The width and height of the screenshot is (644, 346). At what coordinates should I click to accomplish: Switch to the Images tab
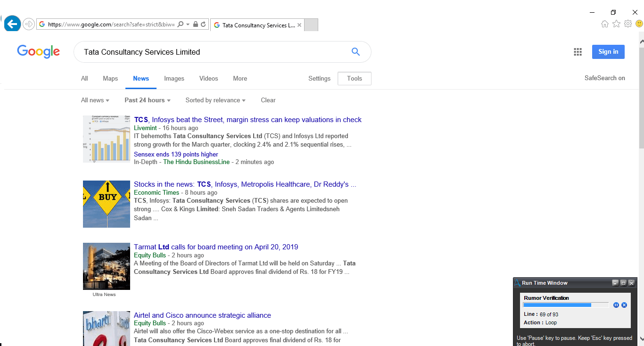(x=174, y=78)
